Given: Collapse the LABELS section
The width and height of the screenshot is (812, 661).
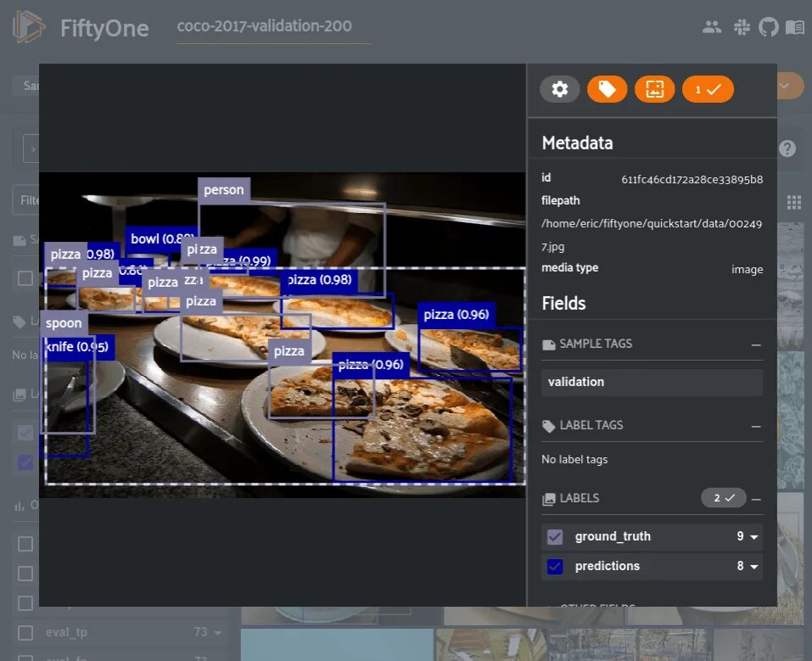Looking at the screenshot, I should [x=756, y=500].
